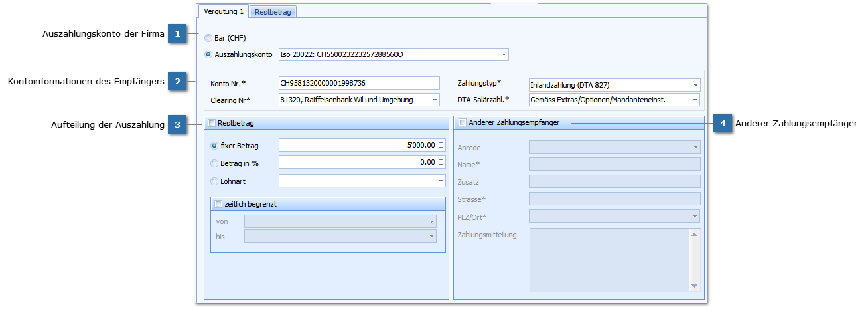Open the Zahlungstyp dropdown
868x309 pixels.
tap(695, 85)
